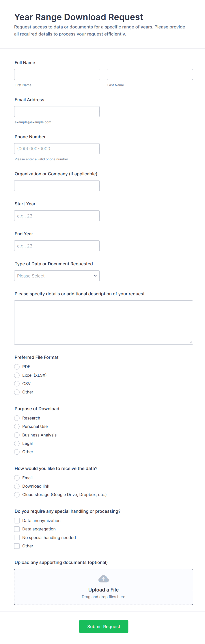
Task: Click into the Email Address field
Action: pyautogui.click(x=57, y=112)
